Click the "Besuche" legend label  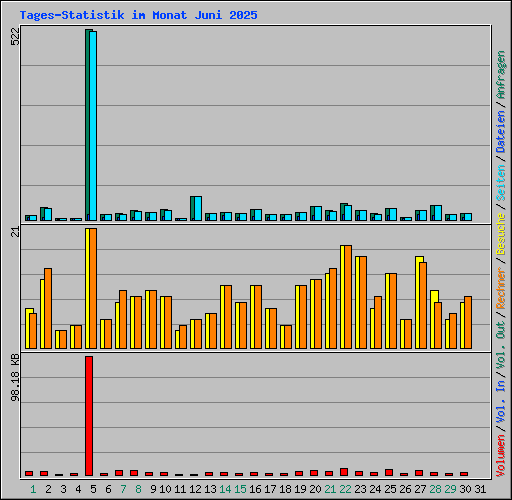(501, 234)
